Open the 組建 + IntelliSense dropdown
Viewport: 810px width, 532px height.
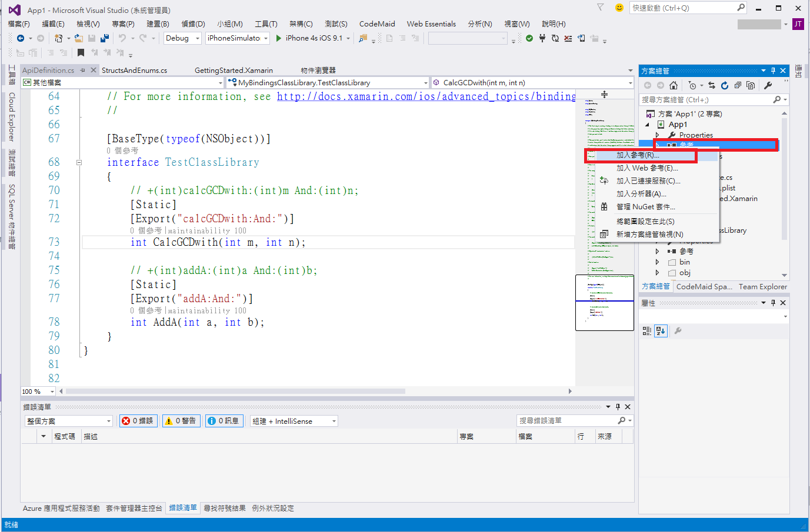click(294, 421)
